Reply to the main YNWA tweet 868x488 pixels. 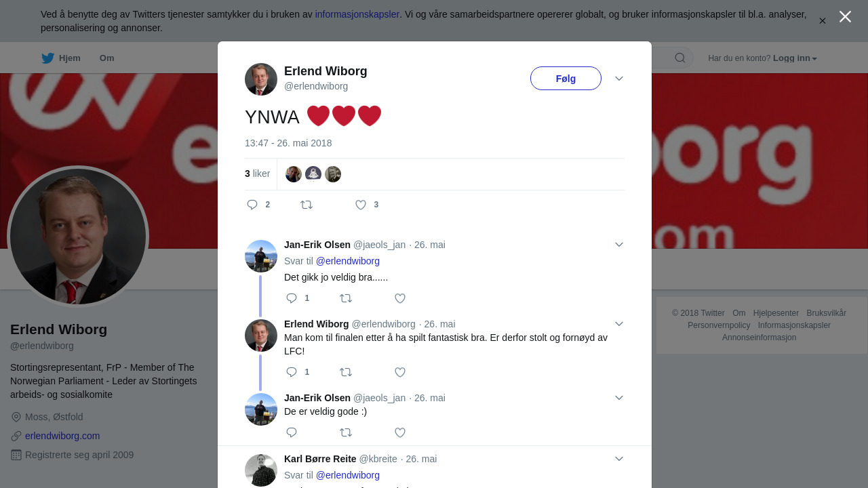coord(252,205)
